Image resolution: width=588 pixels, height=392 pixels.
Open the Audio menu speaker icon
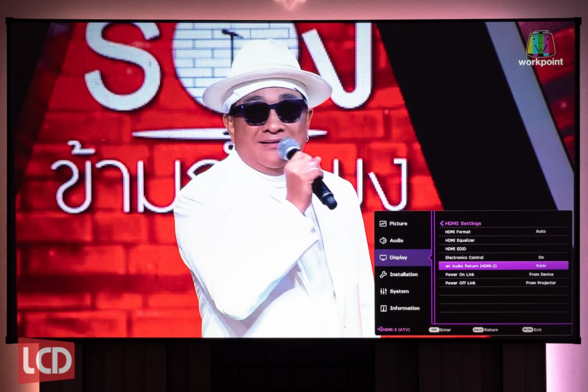(x=383, y=240)
